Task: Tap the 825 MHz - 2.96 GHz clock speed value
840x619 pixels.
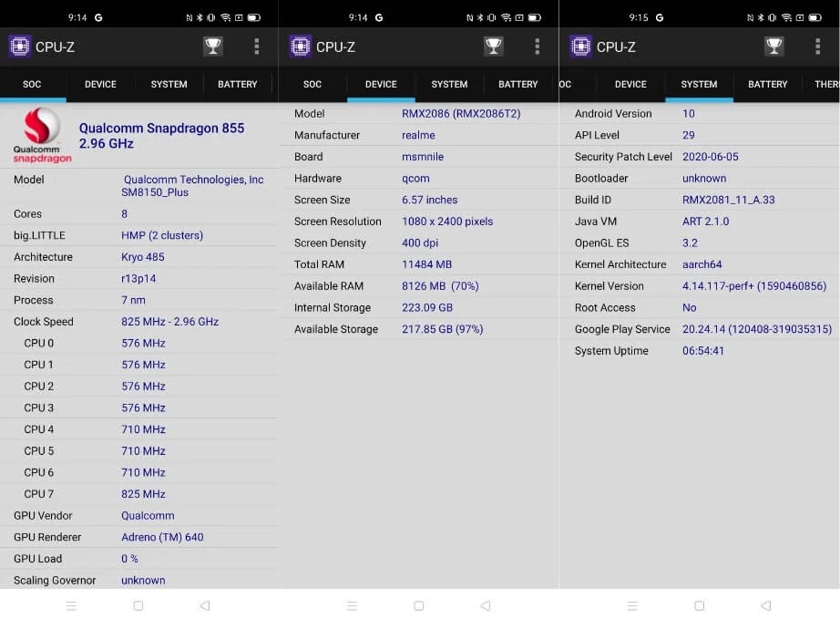Action: pyautogui.click(x=169, y=322)
